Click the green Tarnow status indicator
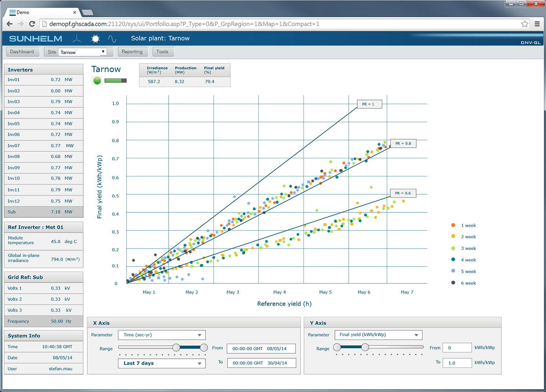The width and height of the screenshot is (546, 392). pyautogui.click(x=97, y=81)
